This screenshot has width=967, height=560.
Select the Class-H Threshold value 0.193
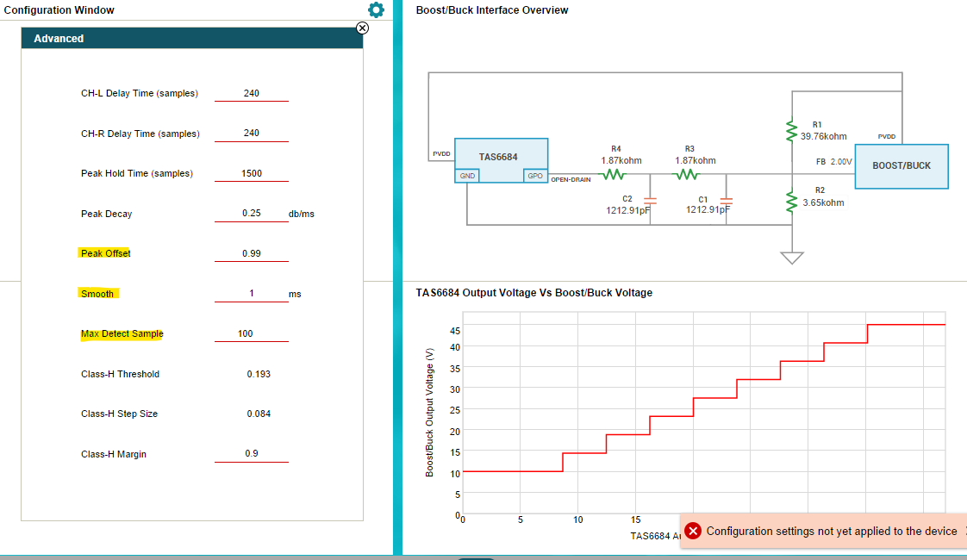259,374
